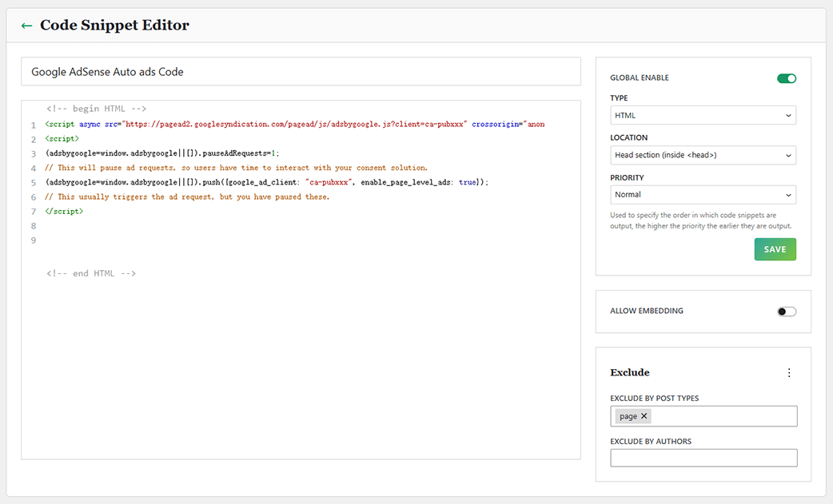Screen dimensions: 833x504
Task: Select the 'EXCLUDE BY POST TYPES' label
Action: click(x=655, y=399)
